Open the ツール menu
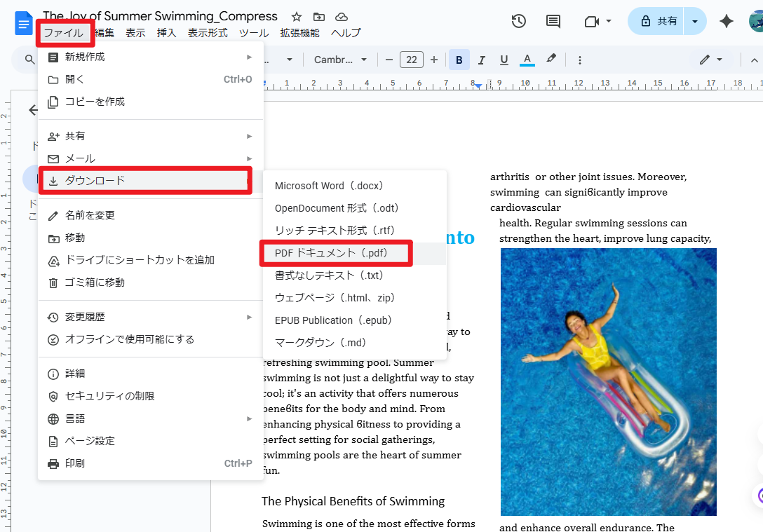This screenshot has width=763, height=532. click(x=254, y=33)
